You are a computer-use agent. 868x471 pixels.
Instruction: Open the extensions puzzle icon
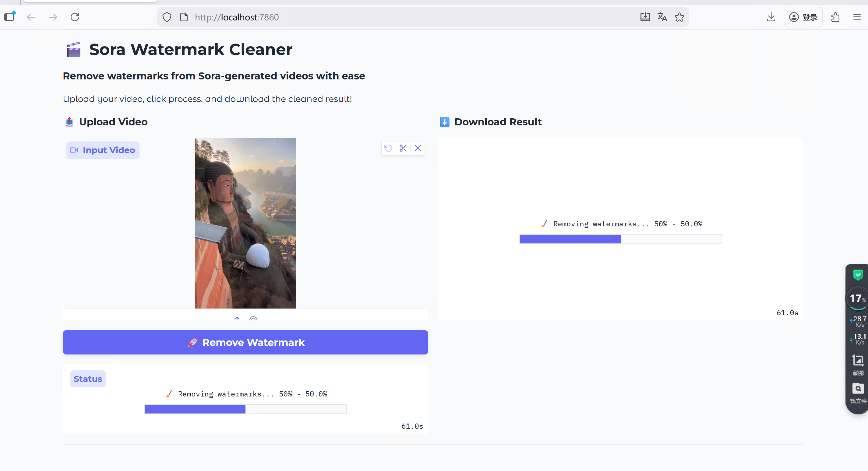coord(835,17)
